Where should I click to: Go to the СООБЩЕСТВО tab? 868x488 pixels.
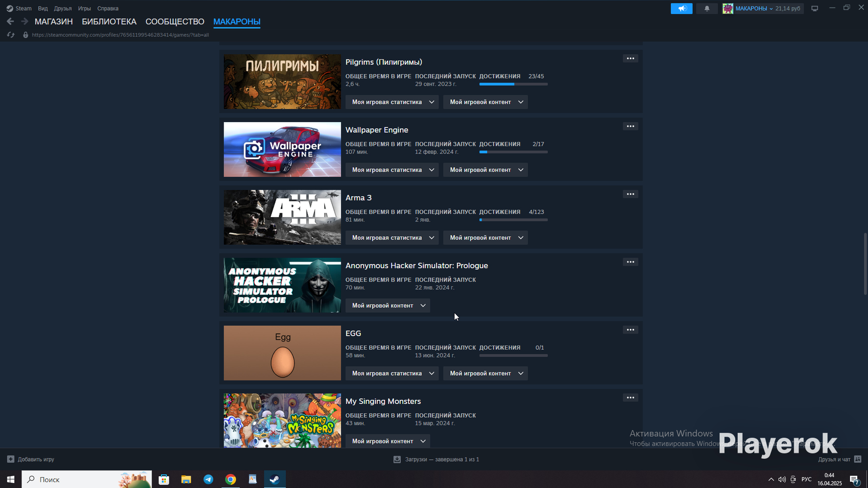point(175,21)
